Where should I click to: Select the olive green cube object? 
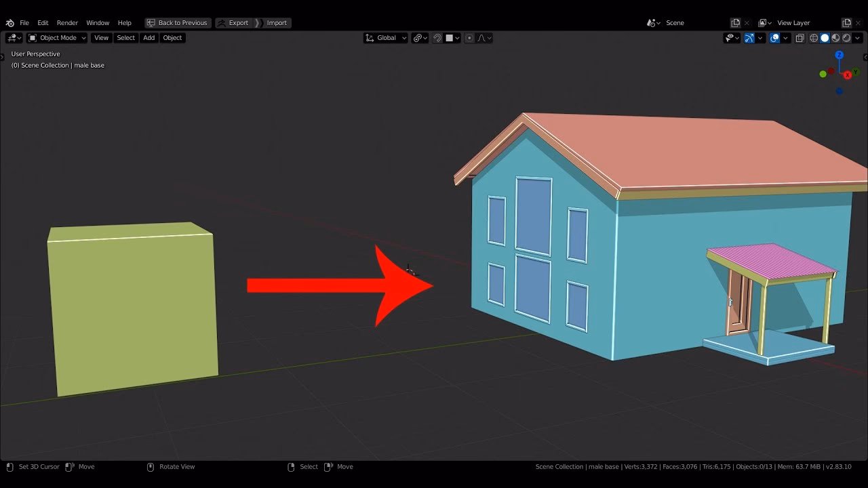[133, 310]
